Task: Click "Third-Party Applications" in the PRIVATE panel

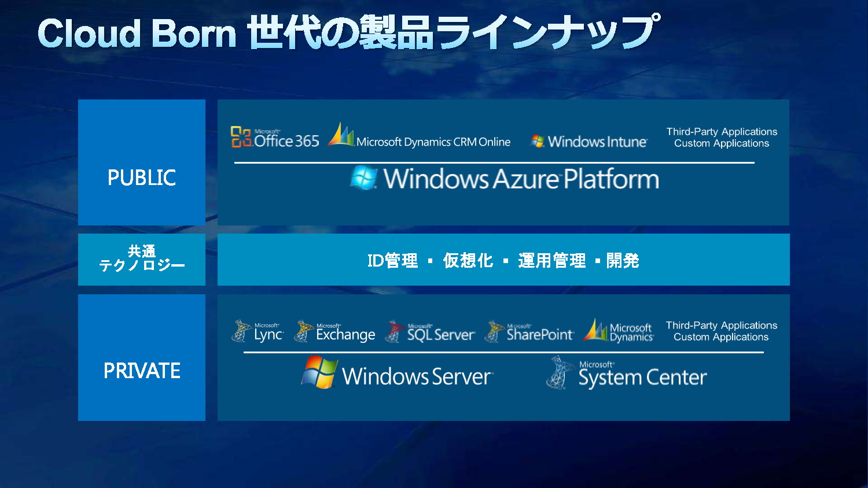Action: click(x=722, y=326)
